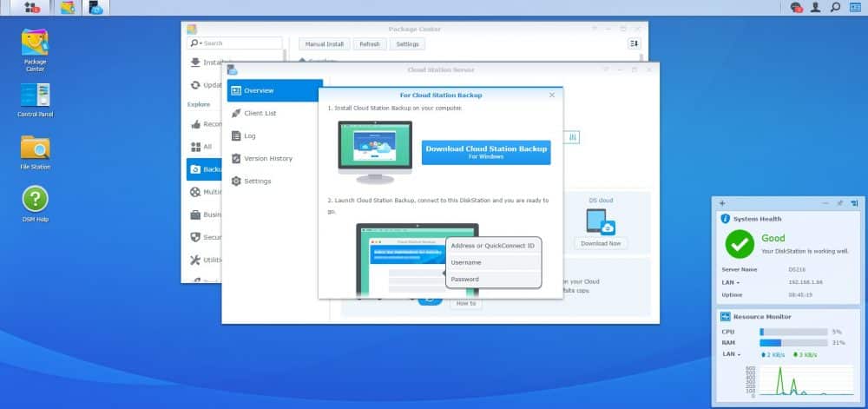Click the Uptime value in System Health
Viewport: 868px width, 409px height.
(x=800, y=295)
